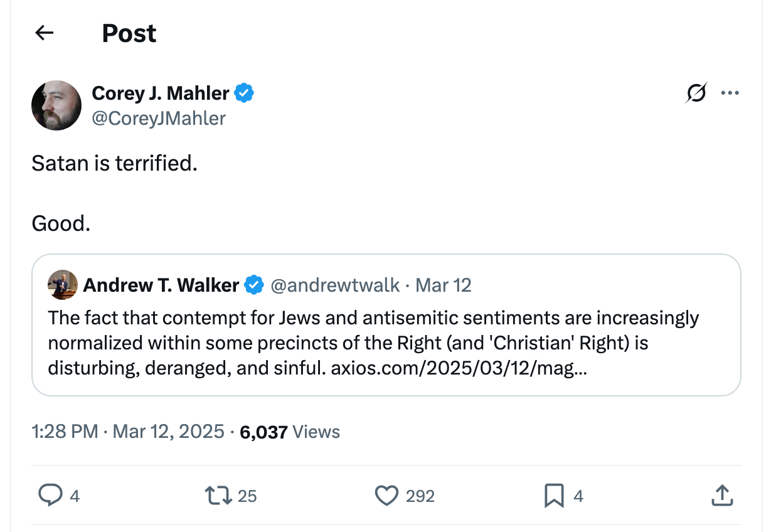Open @andrewtwalk's profile from quoted tweet

pos(336,285)
